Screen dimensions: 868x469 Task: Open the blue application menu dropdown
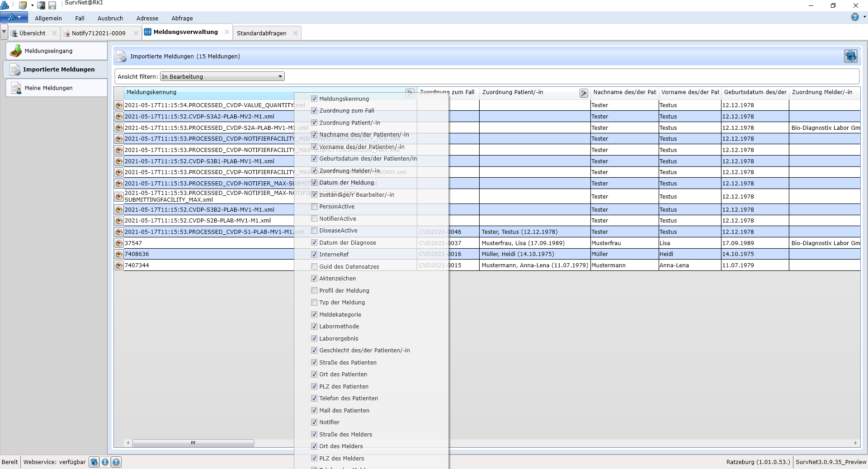14,18
